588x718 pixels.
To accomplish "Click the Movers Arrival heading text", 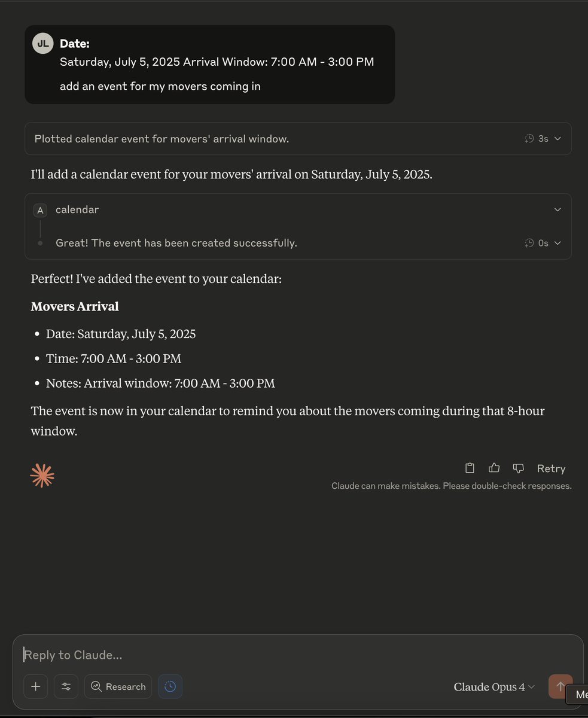I will (75, 306).
